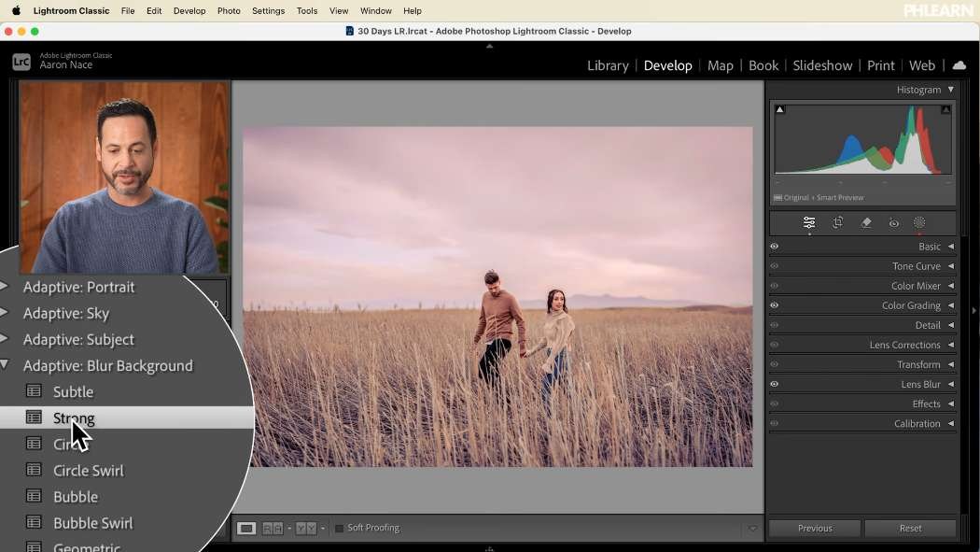The height and width of the screenshot is (552, 980).
Task: Expand the Basic panel arrow
Action: coord(951,247)
